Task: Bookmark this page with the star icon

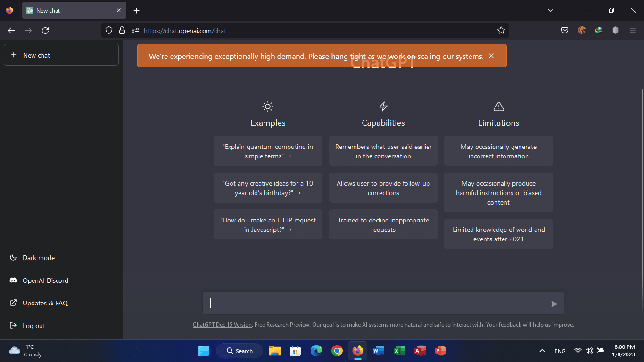Action: (501, 30)
